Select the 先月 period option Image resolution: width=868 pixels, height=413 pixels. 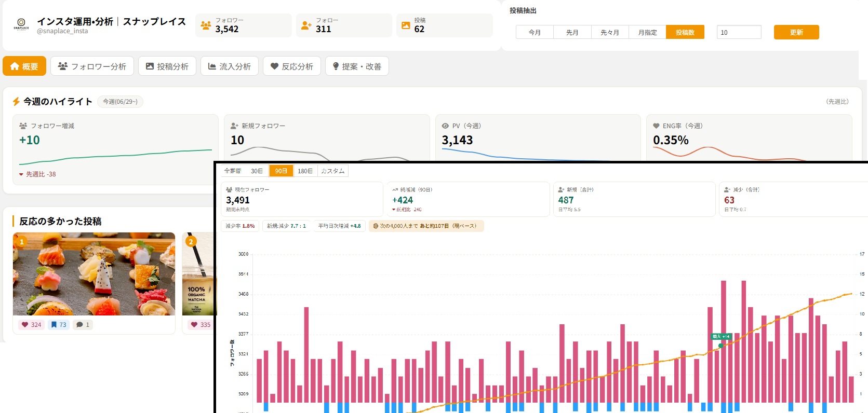click(572, 32)
